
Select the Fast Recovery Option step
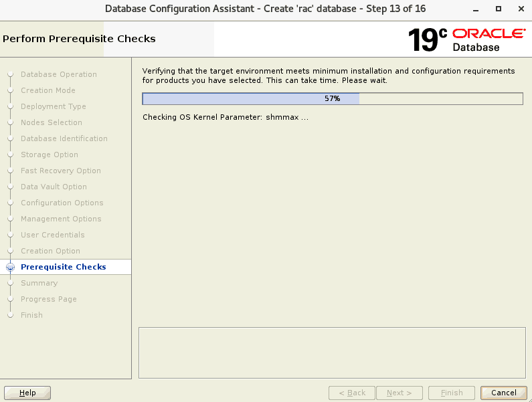tap(61, 171)
